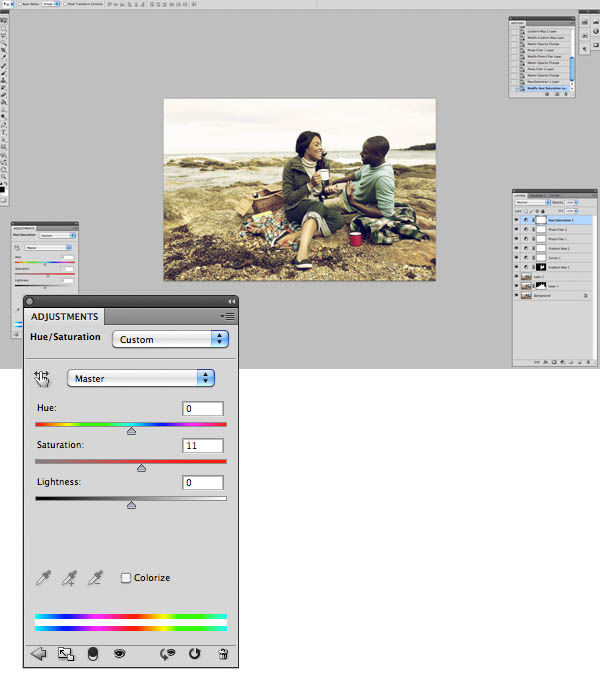Click the Saturation value field
The height and width of the screenshot is (692, 600).
pos(203,445)
